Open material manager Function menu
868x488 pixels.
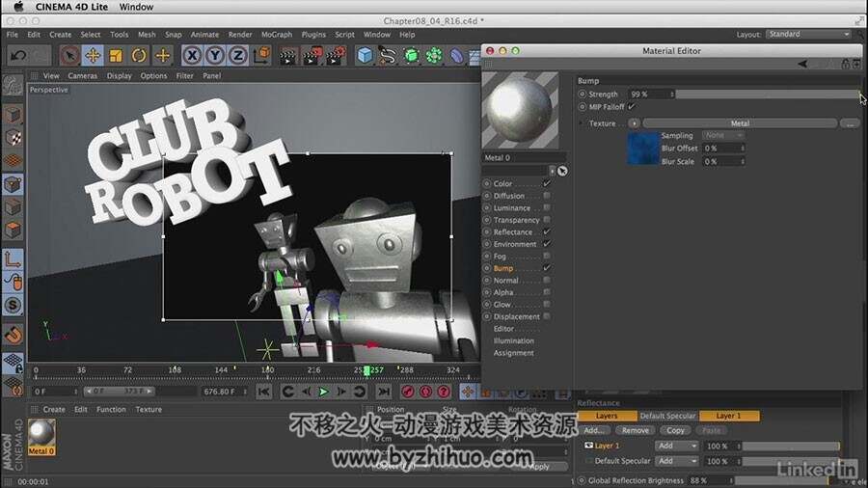tap(111, 410)
